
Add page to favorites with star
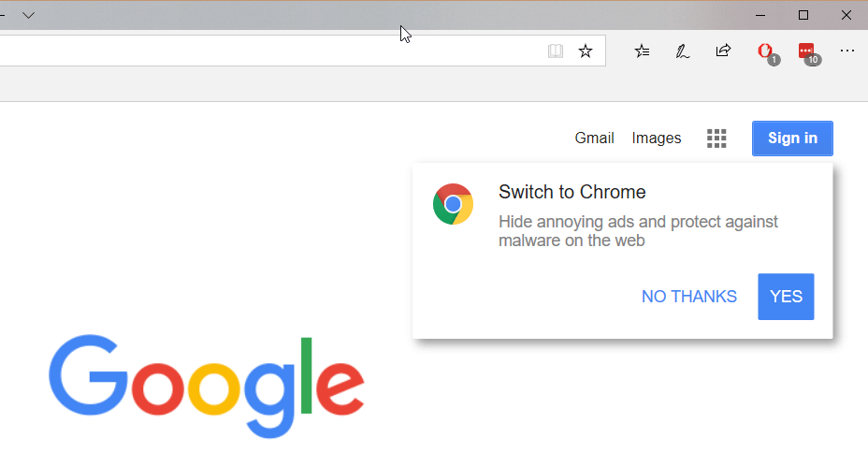tap(586, 51)
